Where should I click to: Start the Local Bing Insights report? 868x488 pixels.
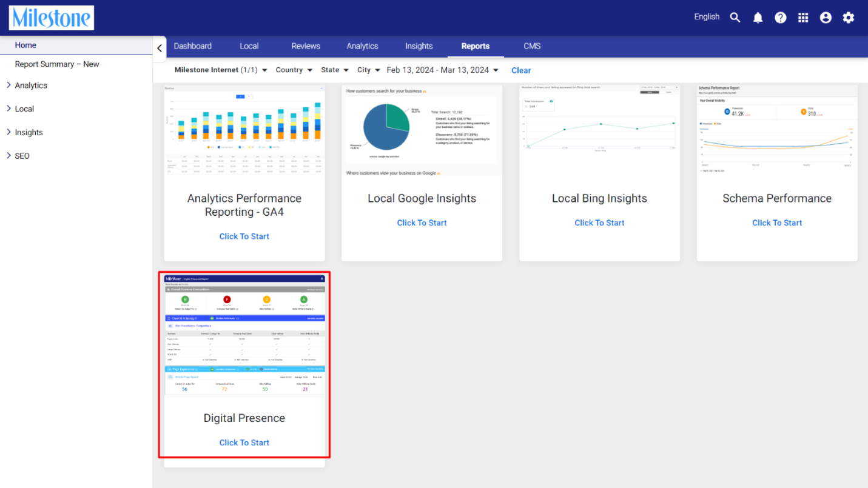point(599,223)
